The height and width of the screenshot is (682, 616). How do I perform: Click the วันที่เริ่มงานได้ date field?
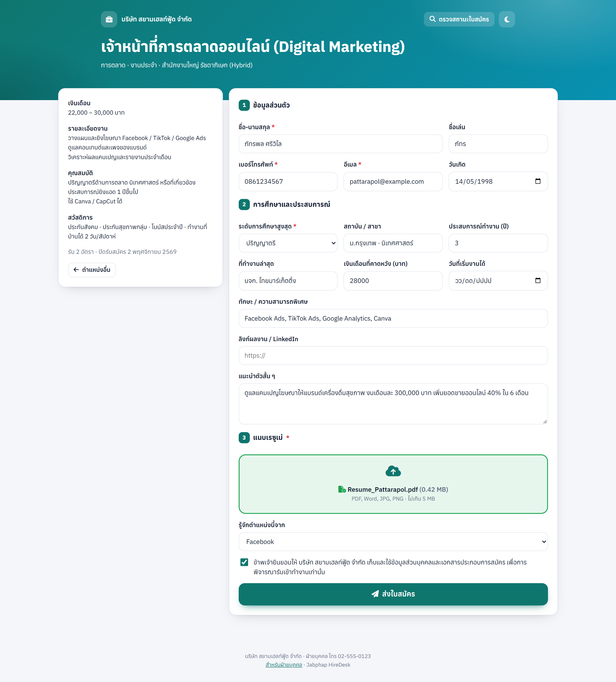point(498,281)
